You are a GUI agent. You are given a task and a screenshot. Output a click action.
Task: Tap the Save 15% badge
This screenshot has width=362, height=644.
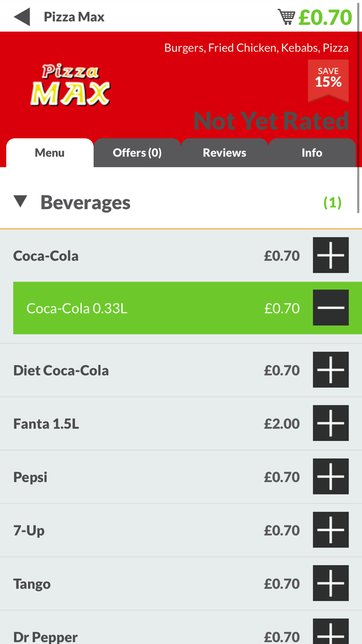[x=328, y=79]
